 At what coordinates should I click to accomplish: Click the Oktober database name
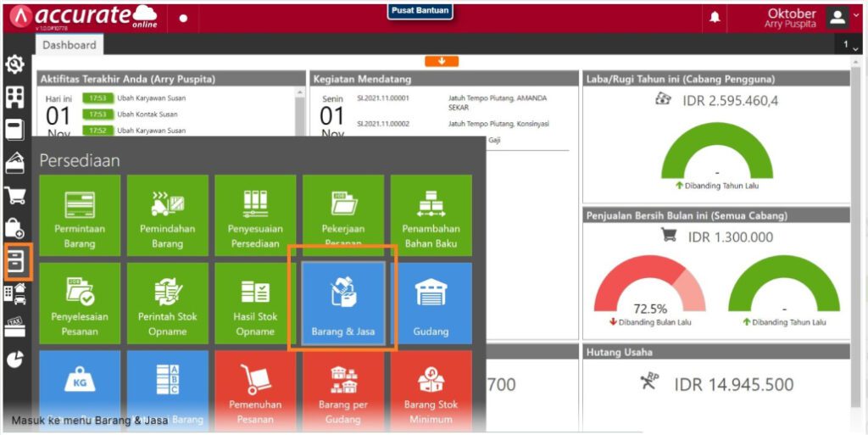792,14
